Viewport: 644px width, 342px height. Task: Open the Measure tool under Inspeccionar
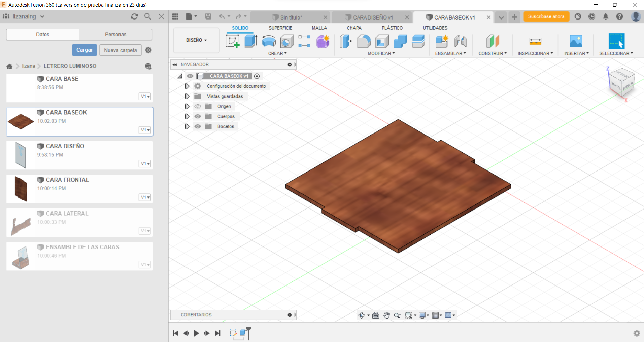click(535, 41)
